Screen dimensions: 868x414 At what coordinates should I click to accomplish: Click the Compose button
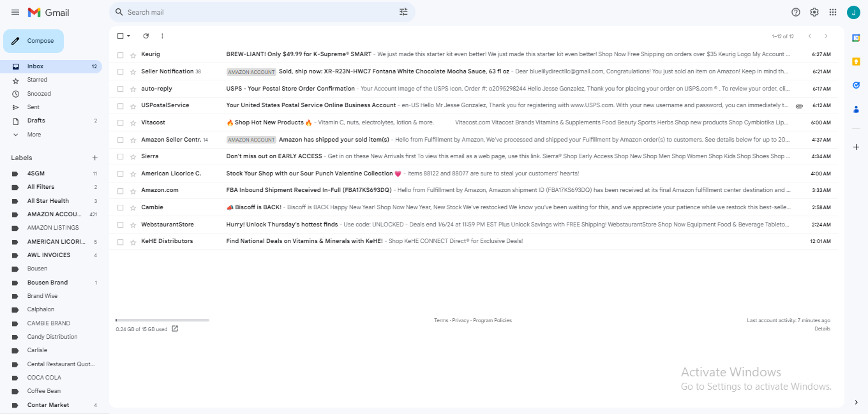coord(33,41)
